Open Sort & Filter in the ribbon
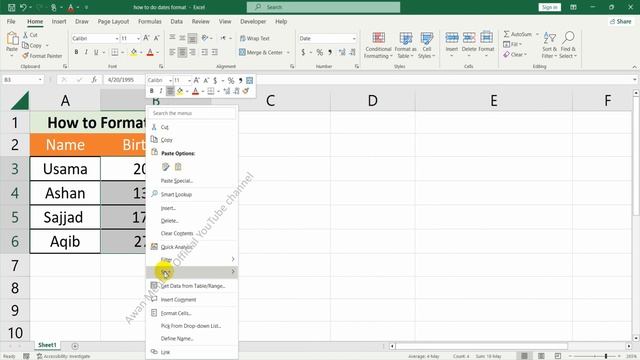 [549, 45]
